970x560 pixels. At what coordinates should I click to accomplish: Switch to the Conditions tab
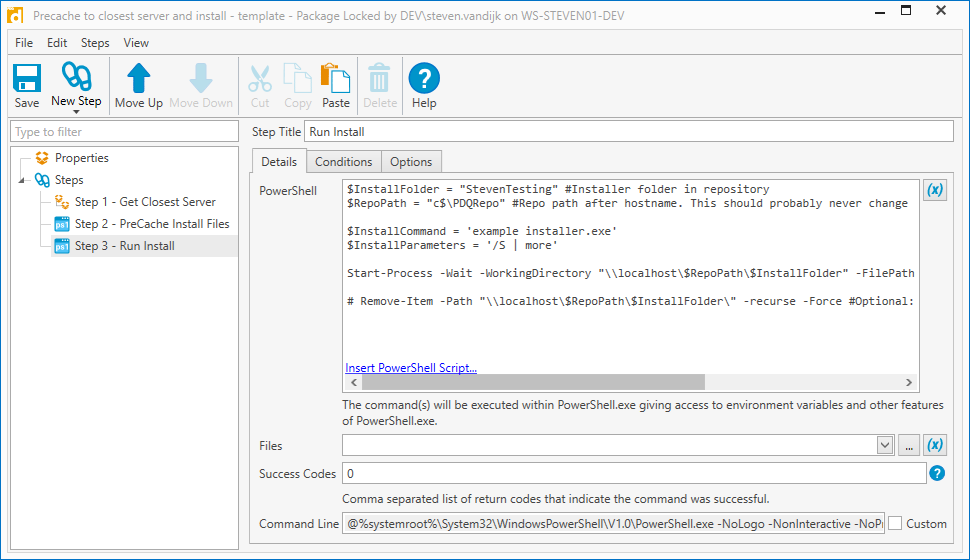343,162
